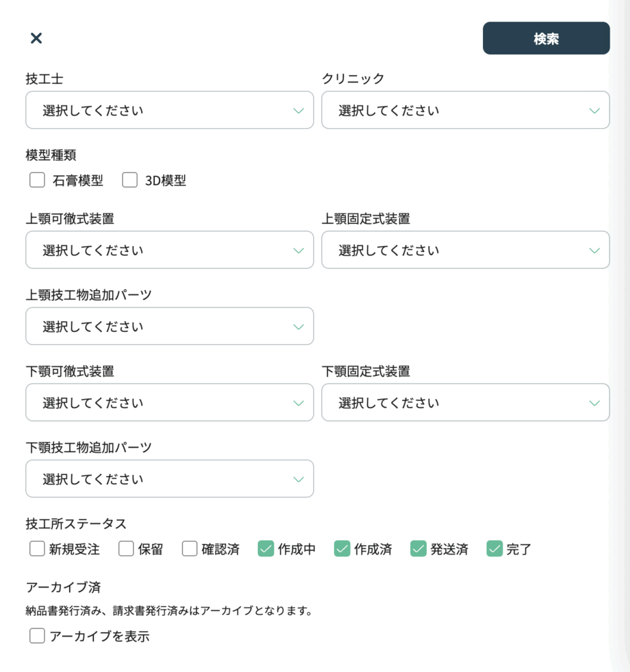
Task: Close the search filter panel with X
Action: [37, 38]
